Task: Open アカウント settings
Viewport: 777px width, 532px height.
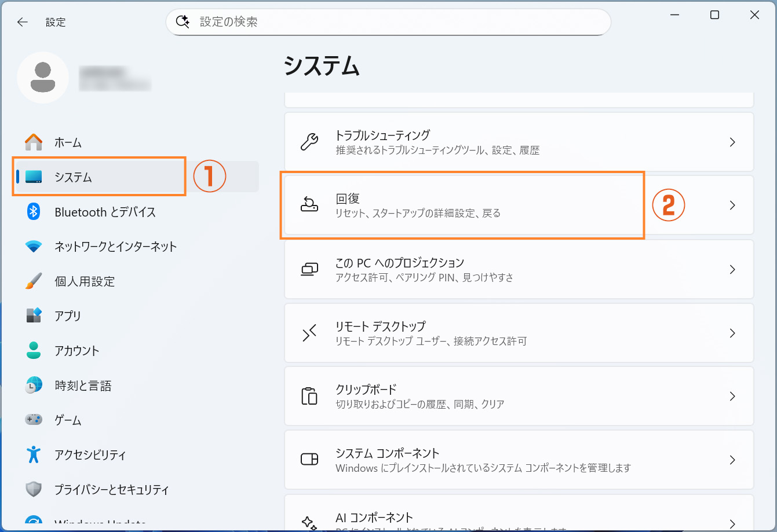Action: [x=137, y=351]
